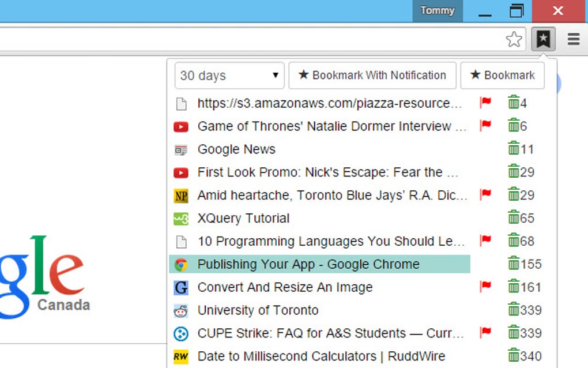Click the NP favicon on the Toronto Blue Jays bookmark
Viewport: 588px width, 368px height.
coord(181,195)
